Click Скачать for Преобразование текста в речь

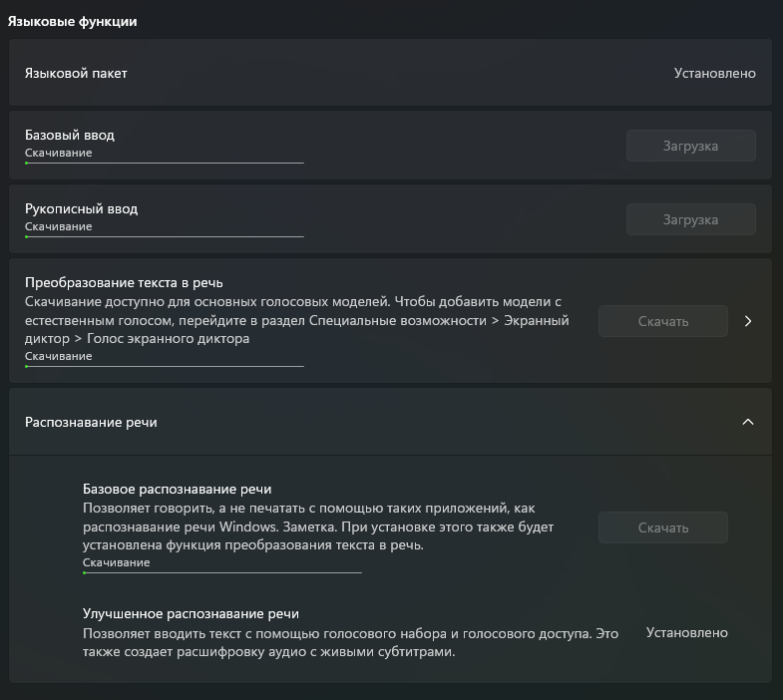663,321
